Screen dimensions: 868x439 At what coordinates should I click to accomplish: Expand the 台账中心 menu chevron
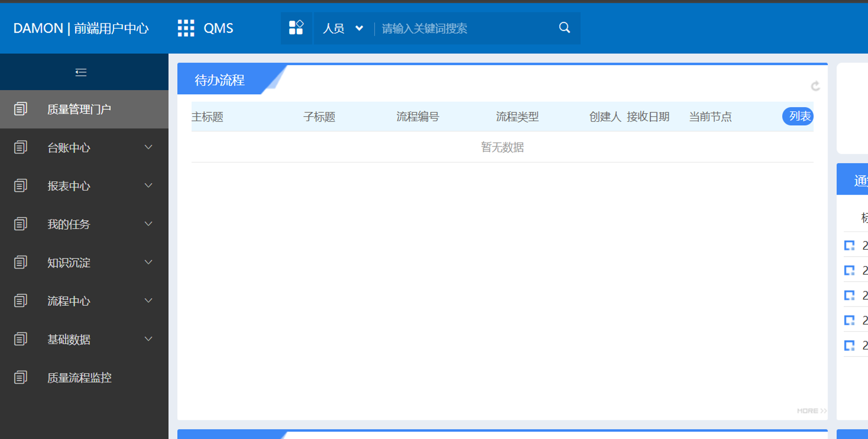[x=148, y=148]
